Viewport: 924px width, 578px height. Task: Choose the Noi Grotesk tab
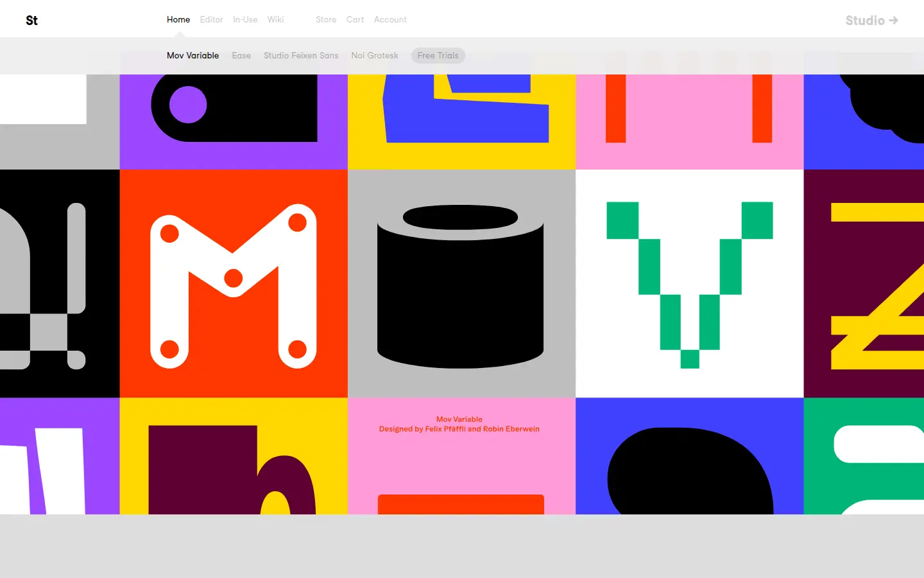[375, 56]
